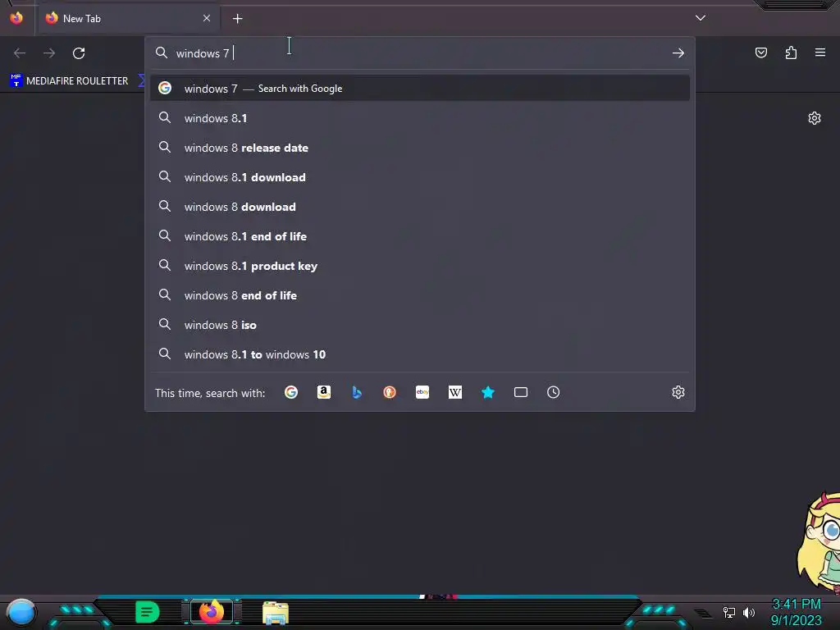Click the address bar input field
840x630 pixels.
(x=420, y=53)
